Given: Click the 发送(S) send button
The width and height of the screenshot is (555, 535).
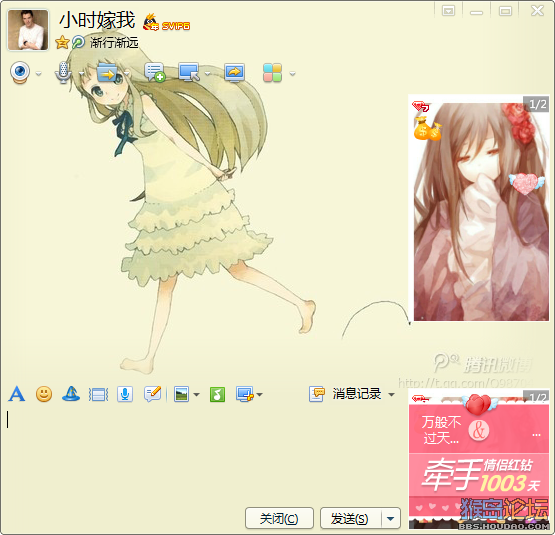Looking at the screenshot, I should coord(350,518).
